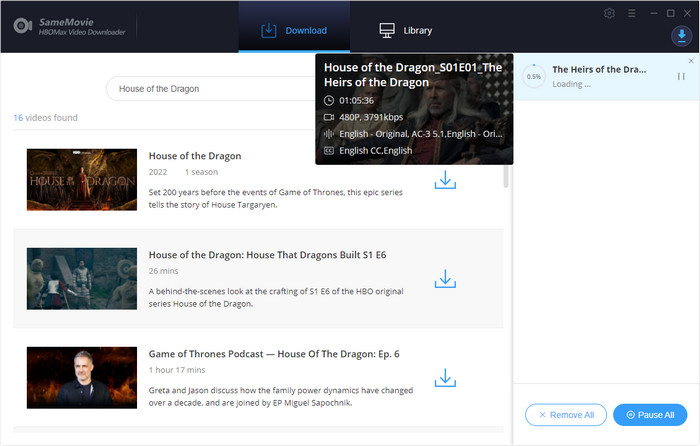Click the round blue download queue icon
This screenshot has width=700, height=446.
[680, 36]
